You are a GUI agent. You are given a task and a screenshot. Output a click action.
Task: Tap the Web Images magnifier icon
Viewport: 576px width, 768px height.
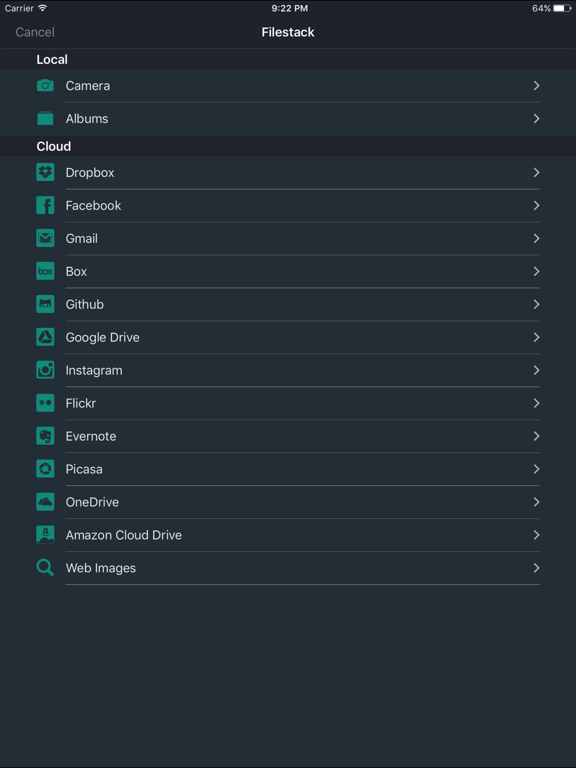(45, 568)
